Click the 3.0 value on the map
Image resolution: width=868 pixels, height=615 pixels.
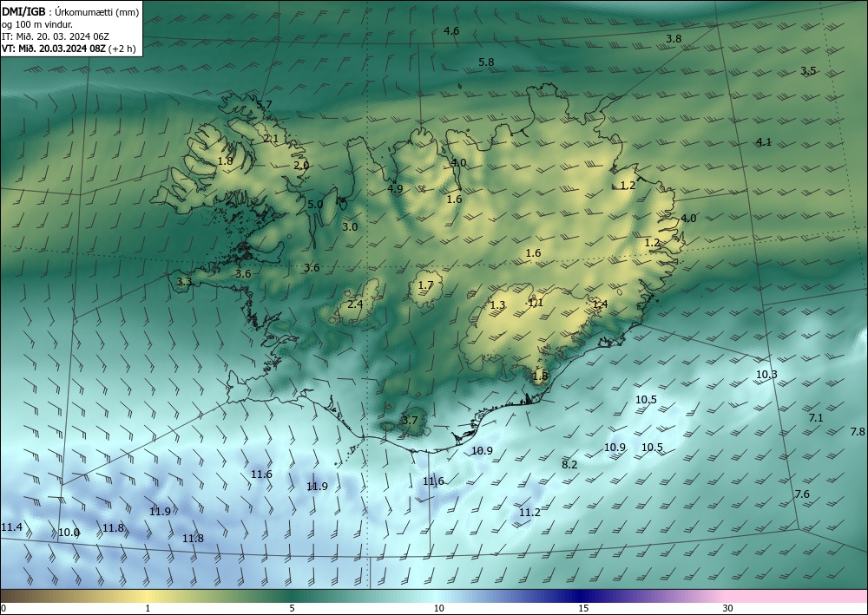pyautogui.click(x=350, y=226)
